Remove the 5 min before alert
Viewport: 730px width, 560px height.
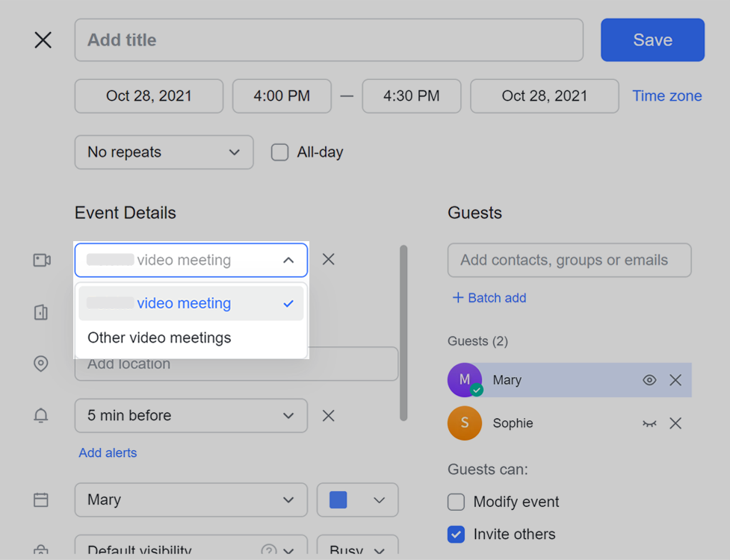(x=328, y=416)
